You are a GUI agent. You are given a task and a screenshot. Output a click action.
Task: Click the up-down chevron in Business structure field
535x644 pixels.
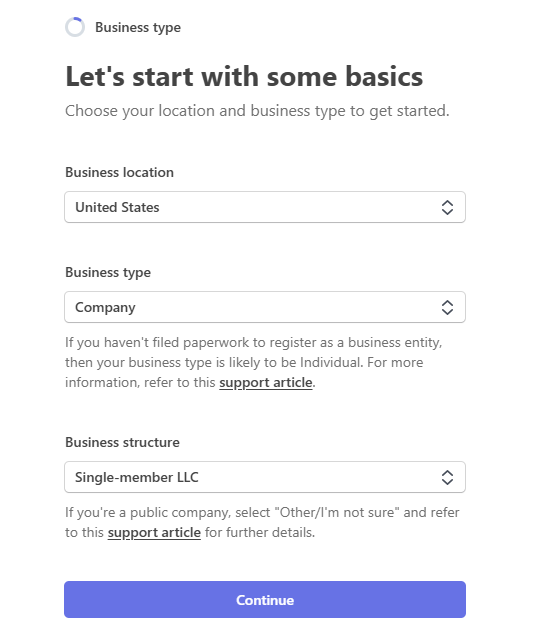447,477
